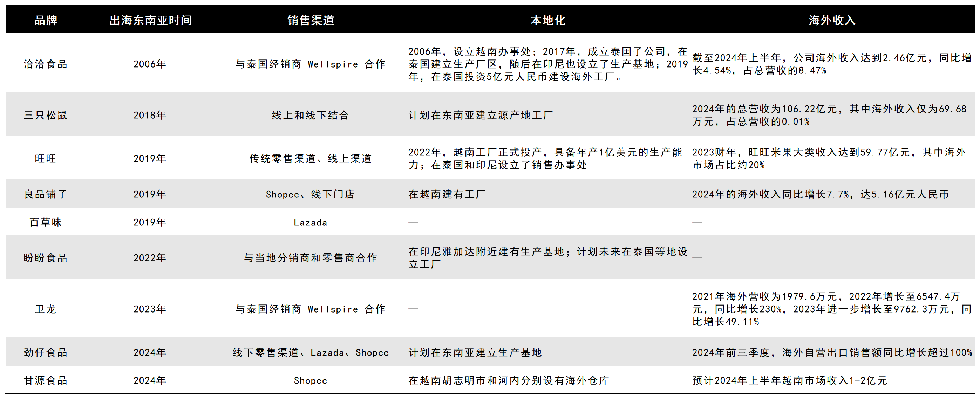
Task: Click the Lazada sales channel cell
Action: click(311, 222)
